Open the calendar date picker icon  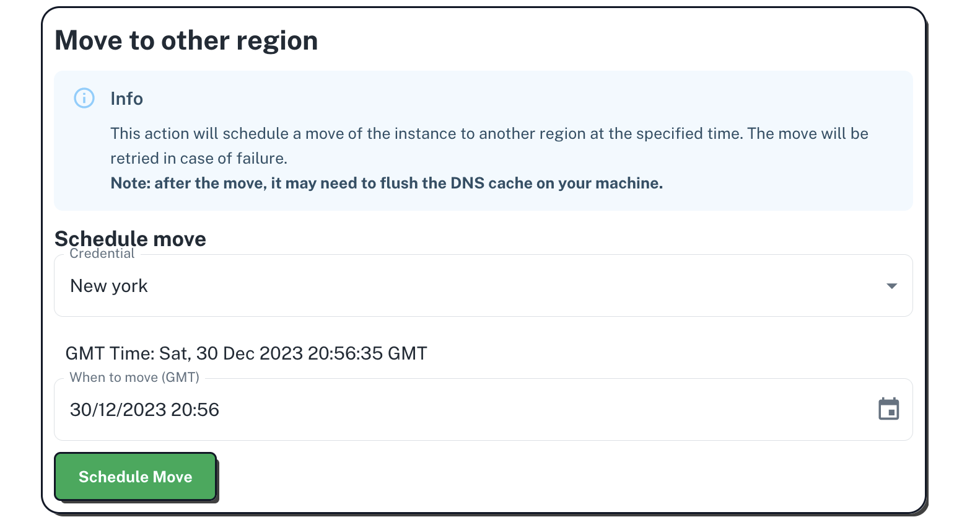[x=888, y=409]
